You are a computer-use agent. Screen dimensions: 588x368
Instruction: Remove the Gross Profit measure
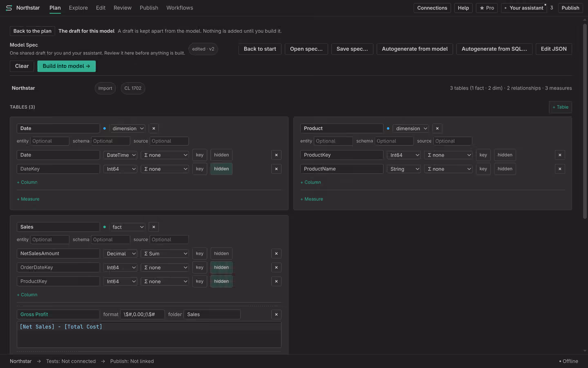(276, 314)
